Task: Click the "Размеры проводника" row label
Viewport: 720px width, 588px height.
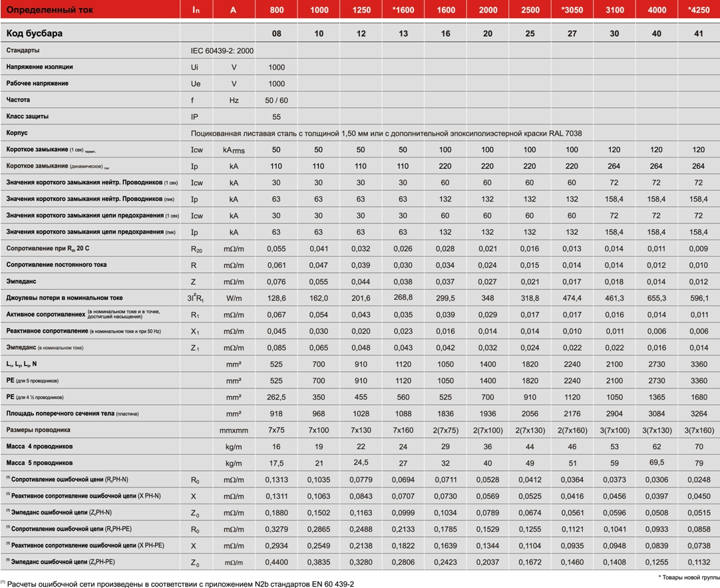Action: coord(38,430)
